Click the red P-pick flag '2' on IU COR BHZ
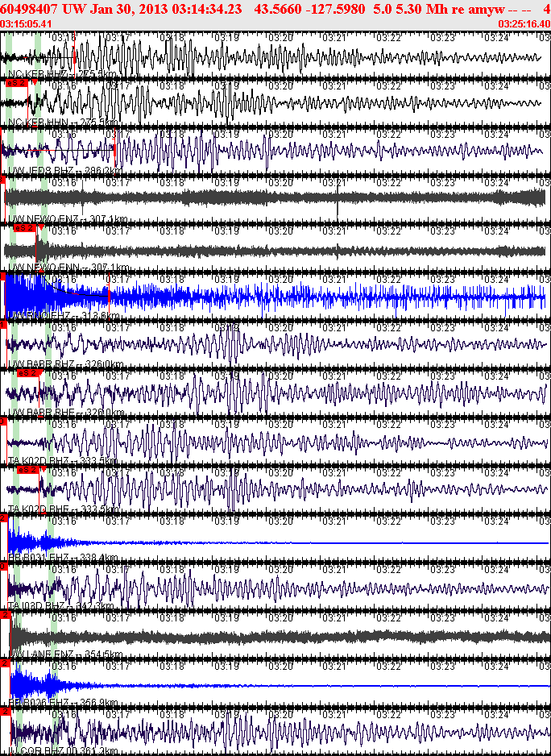 (6, 711)
